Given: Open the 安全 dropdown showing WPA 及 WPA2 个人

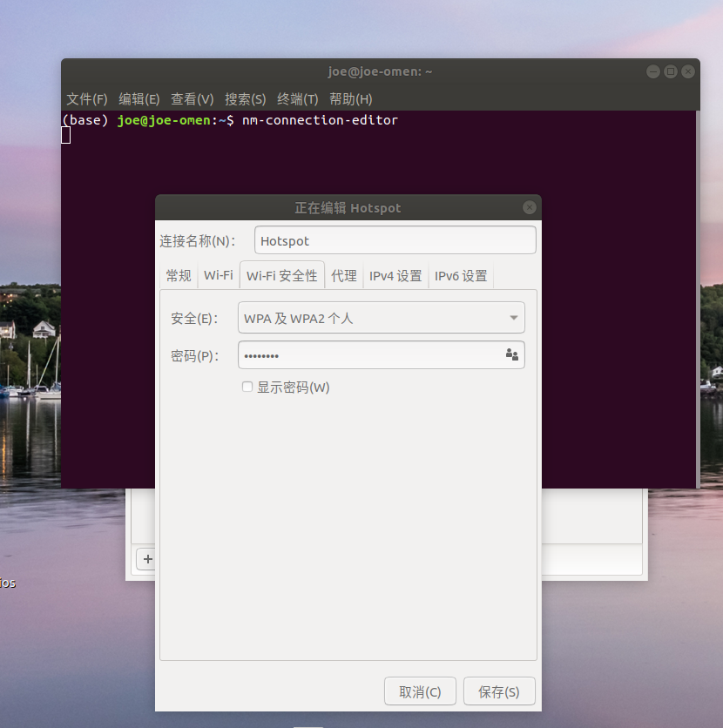Looking at the screenshot, I should point(381,318).
